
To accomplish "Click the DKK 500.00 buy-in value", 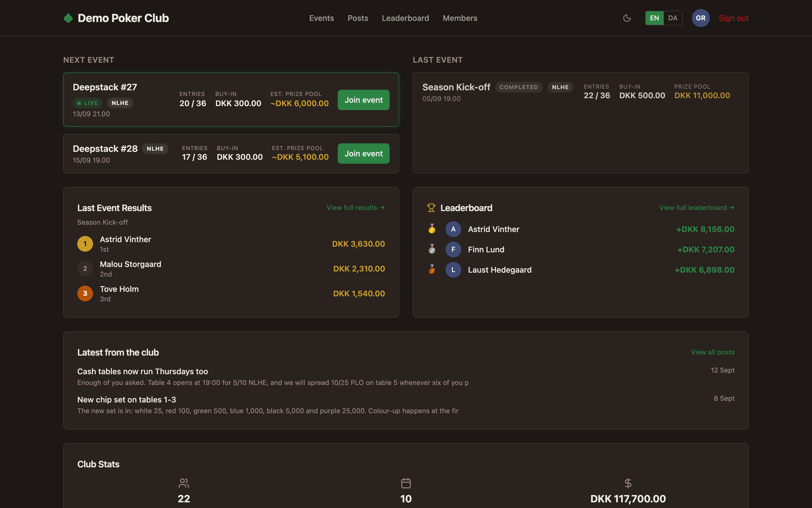I will point(642,95).
